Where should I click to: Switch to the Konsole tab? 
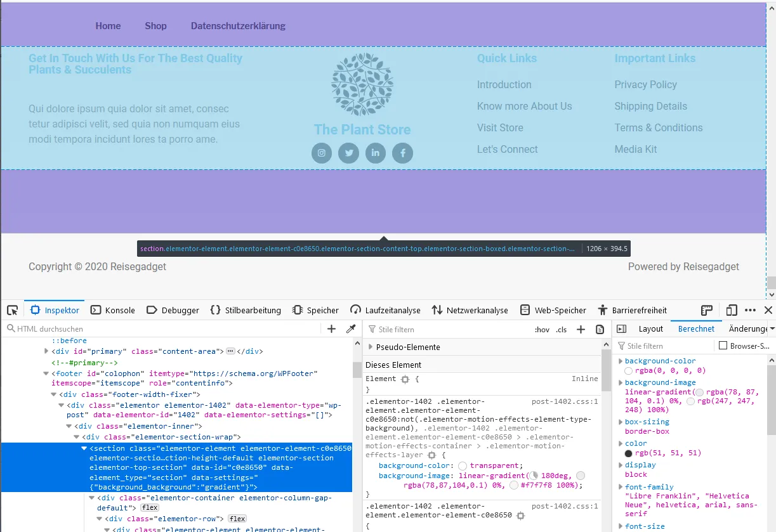(x=112, y=310)
